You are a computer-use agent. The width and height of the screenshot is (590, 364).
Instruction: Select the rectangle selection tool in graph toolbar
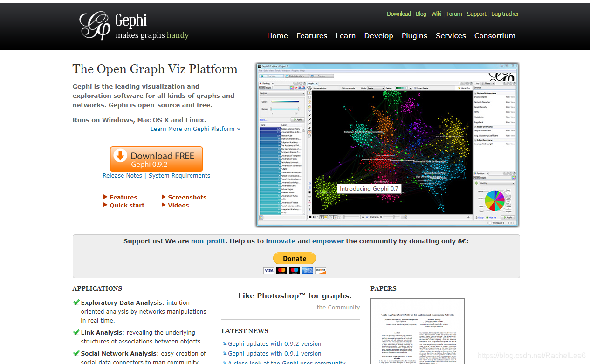(309, 97)
